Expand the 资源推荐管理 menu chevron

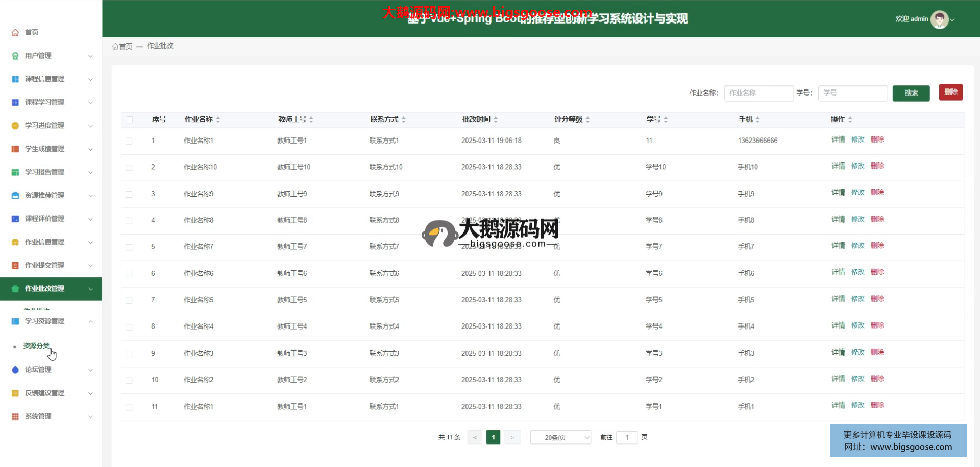[90, 196]
